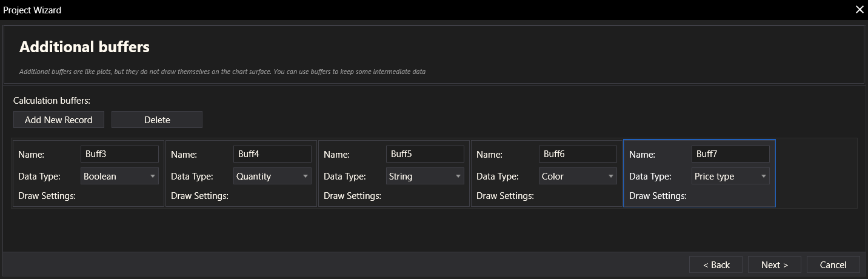Click the Buff7 name field
868x279 pixels.
tap(730, 154)
